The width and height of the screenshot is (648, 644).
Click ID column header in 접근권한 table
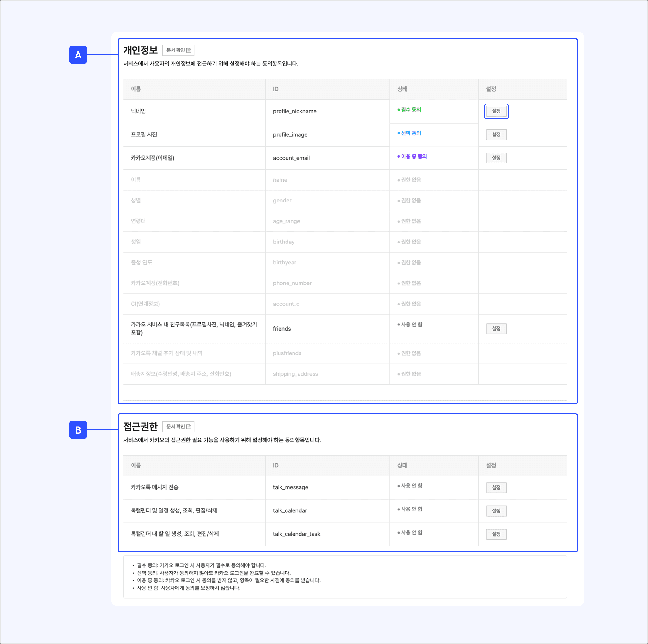coord(275,465)
